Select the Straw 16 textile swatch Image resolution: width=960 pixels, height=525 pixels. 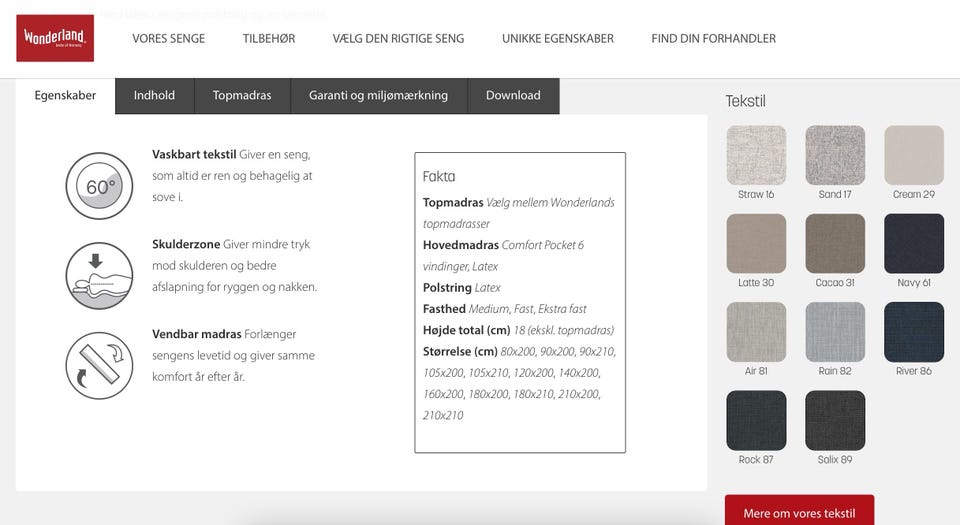(756, 155)
